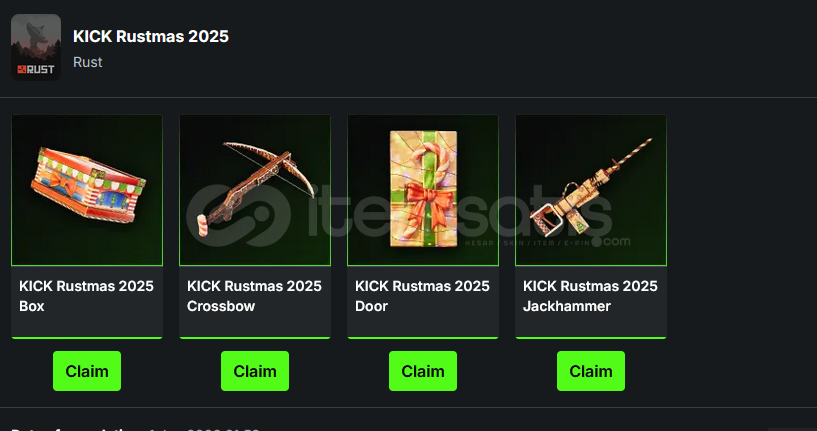
Task: Select the KICK Rustmas 2025 Box label
Action: pos(86,296)
